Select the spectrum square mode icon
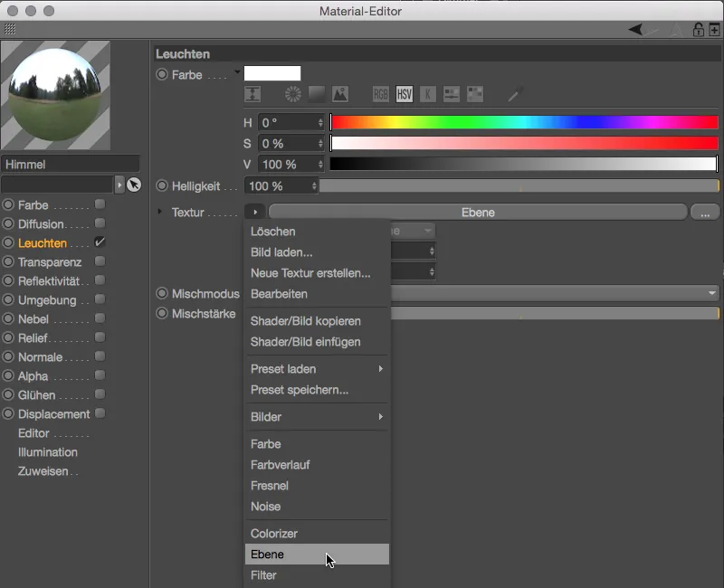This screenshot has height=588, width=724. click(316, 94)
